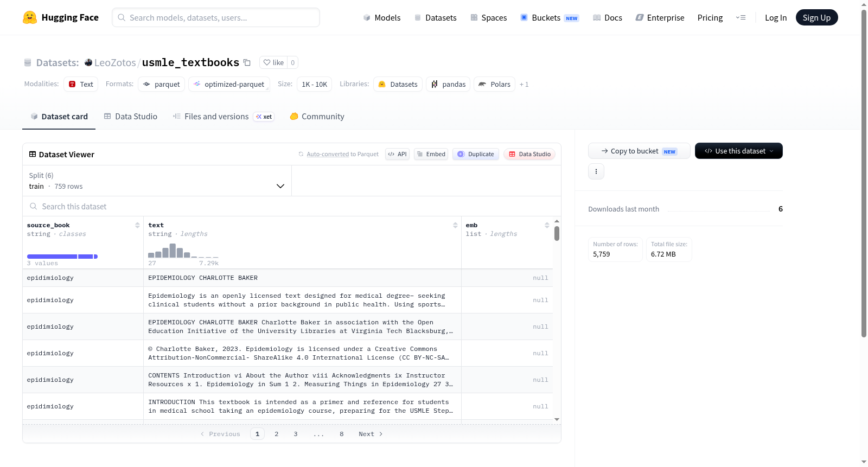
Task: Click the Polars library tag
Action: click(494, 84)
